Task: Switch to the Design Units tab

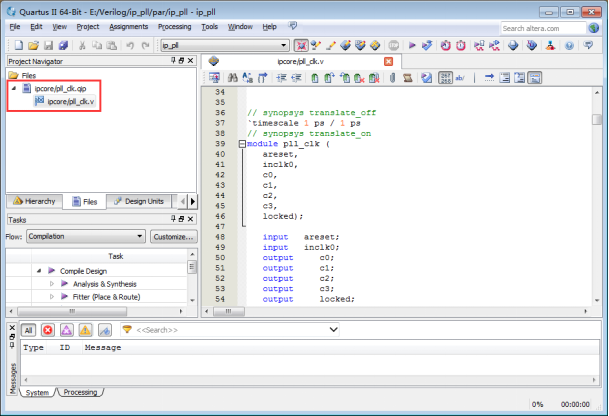Action: tap(139, 201)
